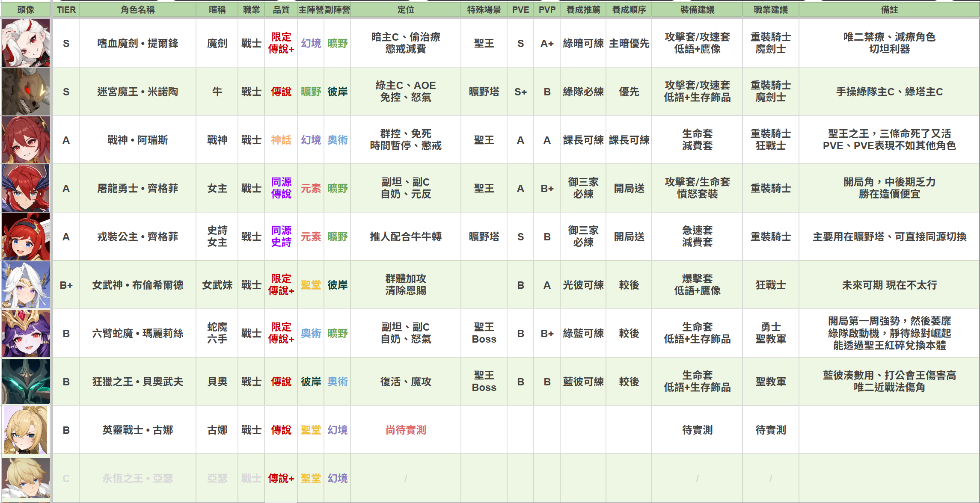
Task: Click the 戰神・阿瑞斯 portrait thumbnail
Action: pyautogui.click(x=26, y=140)
